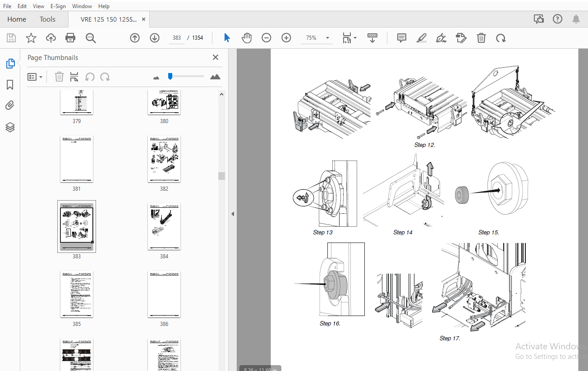Delete selected thumbnail pages icon
Image resolution: width=588 pixels, height=371 pixels.
(59, 77)
